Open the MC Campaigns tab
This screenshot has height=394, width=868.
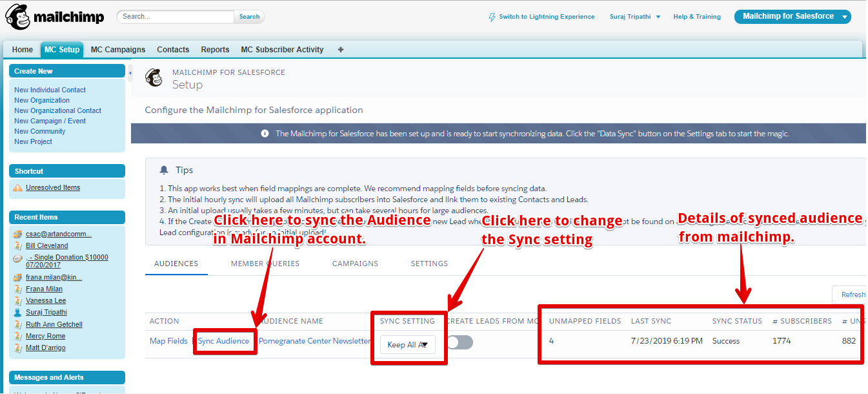point(118,50)
